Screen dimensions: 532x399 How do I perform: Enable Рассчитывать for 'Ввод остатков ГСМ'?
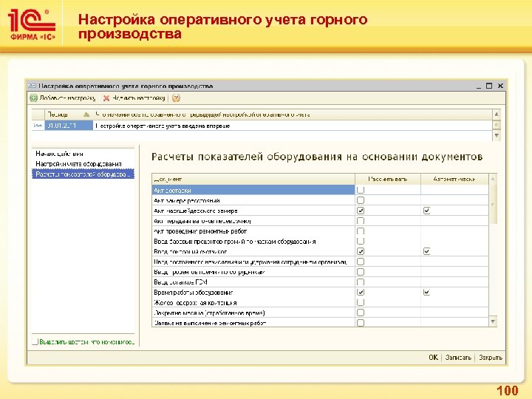point(361,282)
